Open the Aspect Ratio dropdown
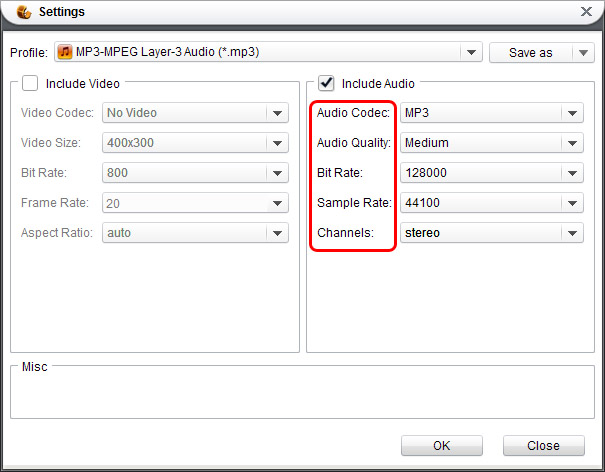The width and height of the screenshot is (605, 472). click(195, 233)
